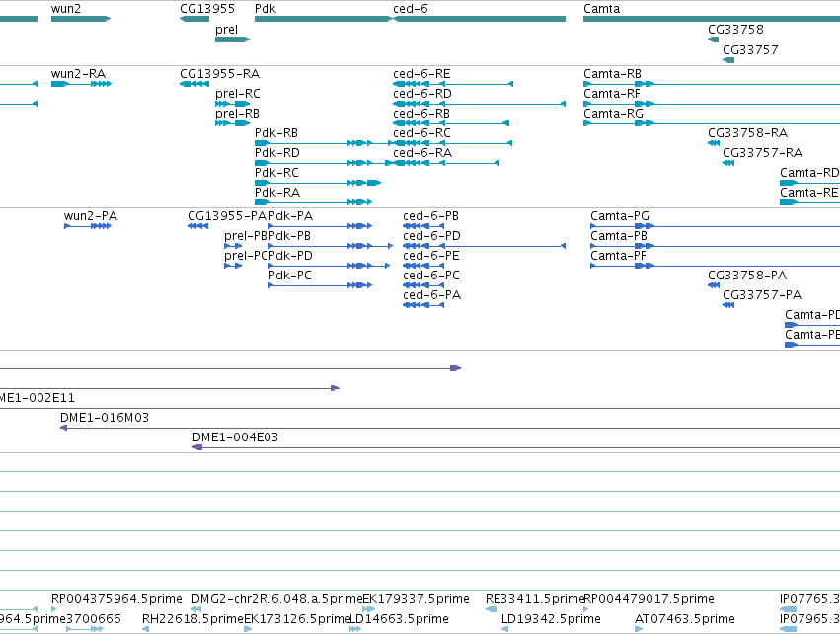Click the DMG2-chr2R.6.048.a.5prime label
This screenshot has height=634, width=840.
[277, 599]
